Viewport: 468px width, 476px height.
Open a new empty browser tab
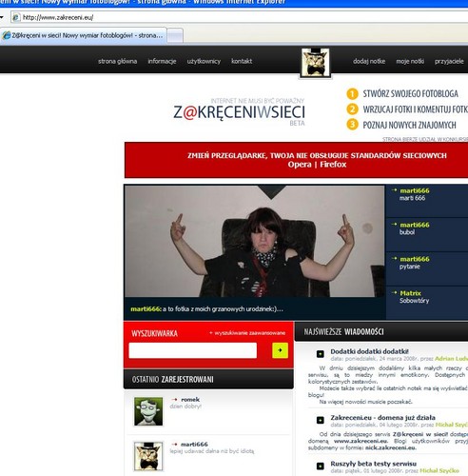[x=175, y=35]
